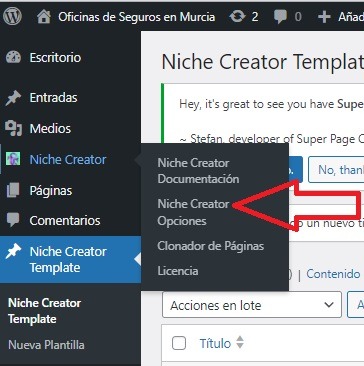The width and height of the screenshot is (364, 366).
Task: Click the comments speech bubble in top bar
Action: (x=281, y=17)
